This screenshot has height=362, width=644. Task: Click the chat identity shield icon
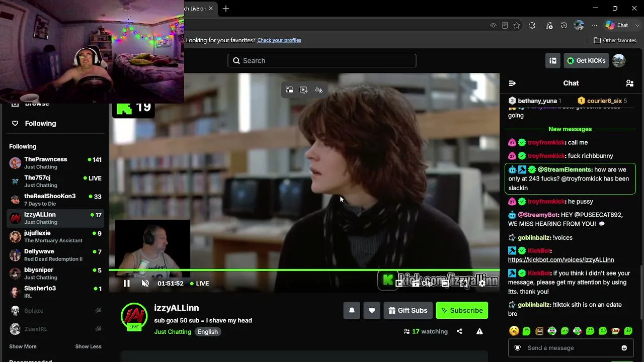click(x=517, y=348)
